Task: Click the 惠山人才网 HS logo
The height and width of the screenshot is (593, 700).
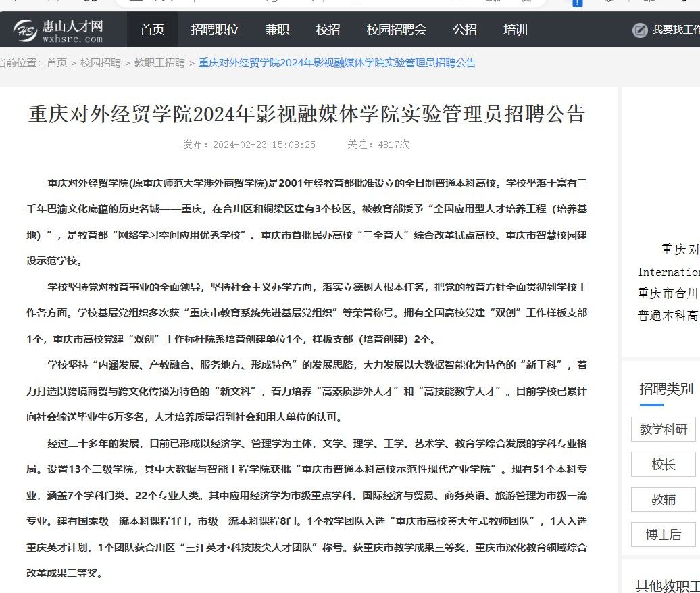Action: [x=25, y=30]
